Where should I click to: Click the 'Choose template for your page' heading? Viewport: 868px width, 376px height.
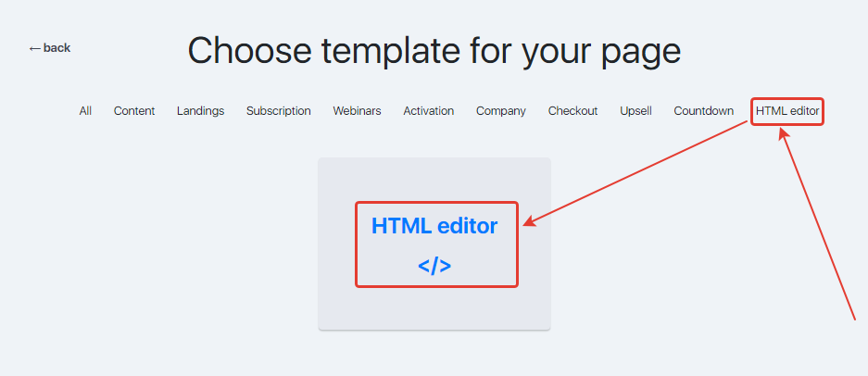pyautogui.click(x=434, y=50)
